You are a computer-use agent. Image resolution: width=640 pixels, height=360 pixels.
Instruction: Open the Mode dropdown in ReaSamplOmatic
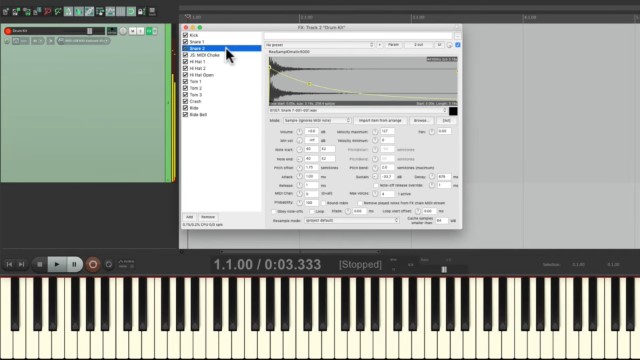click(317, 121)
